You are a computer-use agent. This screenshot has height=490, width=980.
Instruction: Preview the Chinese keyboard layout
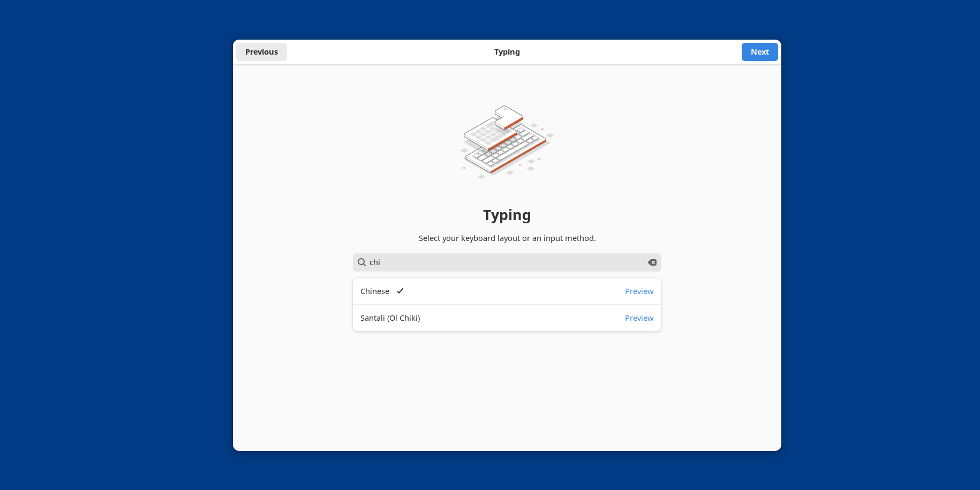click(x=639, y=291)
